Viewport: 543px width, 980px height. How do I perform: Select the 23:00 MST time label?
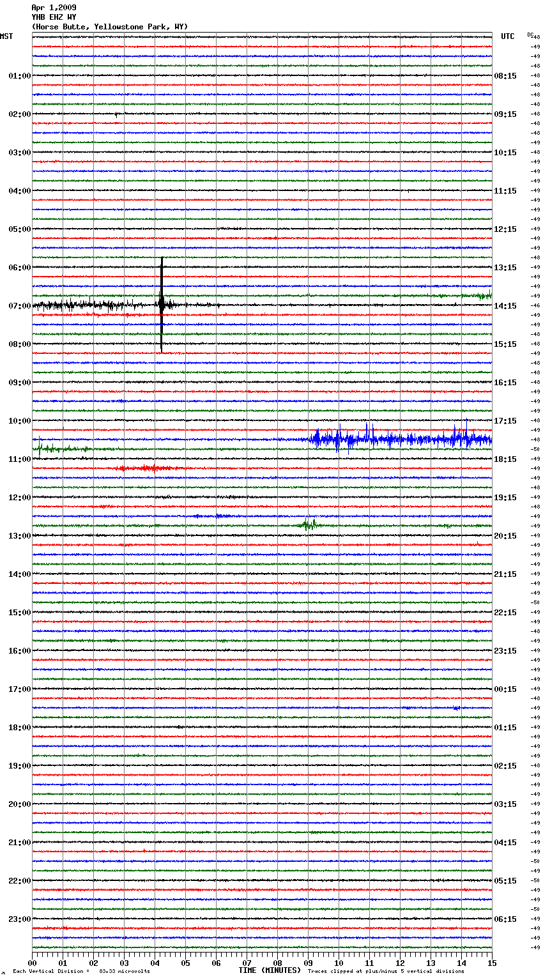(x=20, y=919)
